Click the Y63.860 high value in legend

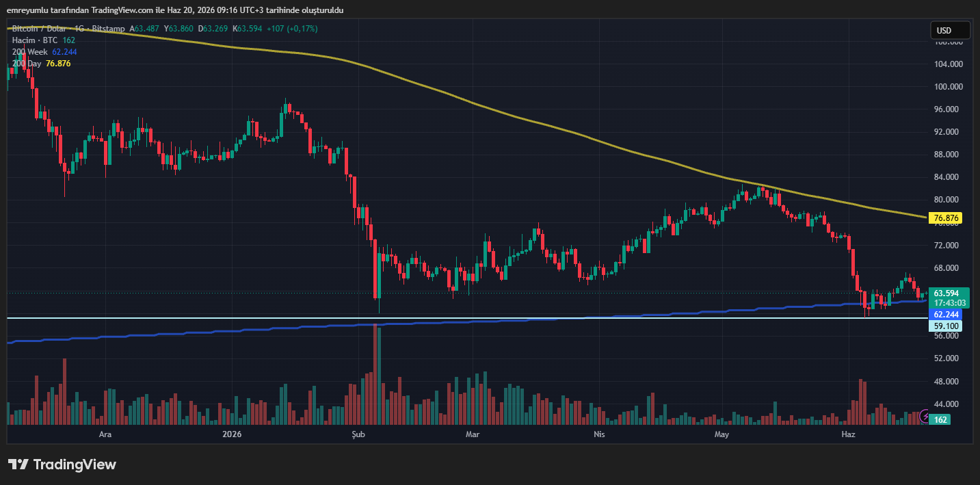coord(179,29)
